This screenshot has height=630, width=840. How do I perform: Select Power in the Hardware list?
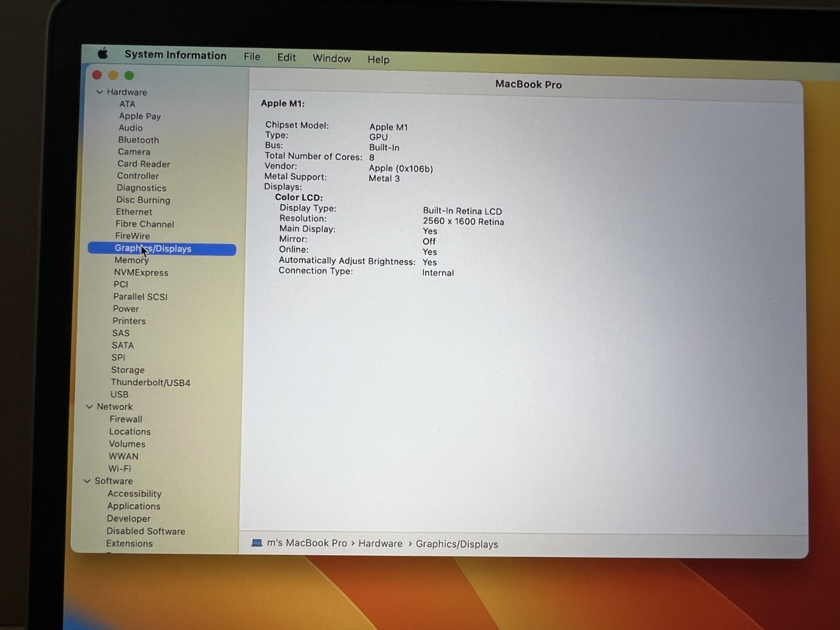pos(126,309)
